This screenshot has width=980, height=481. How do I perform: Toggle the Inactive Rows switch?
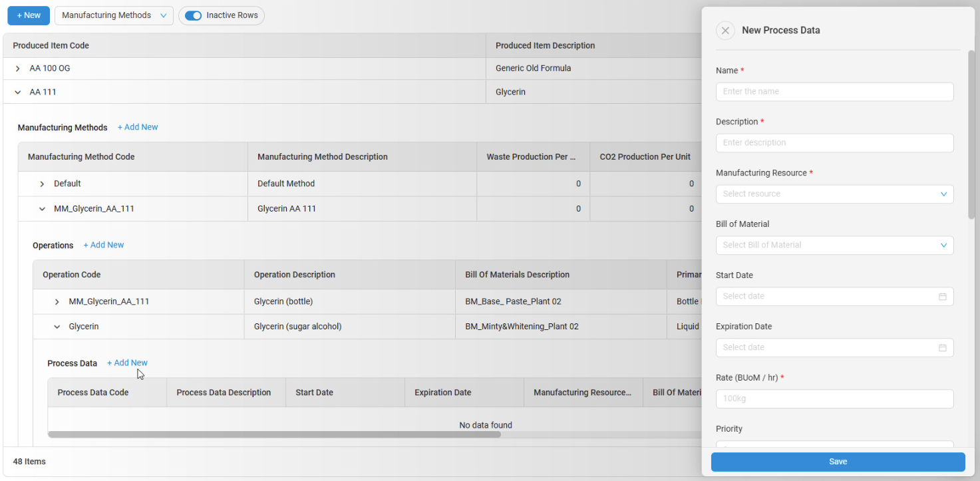point(193,15)
